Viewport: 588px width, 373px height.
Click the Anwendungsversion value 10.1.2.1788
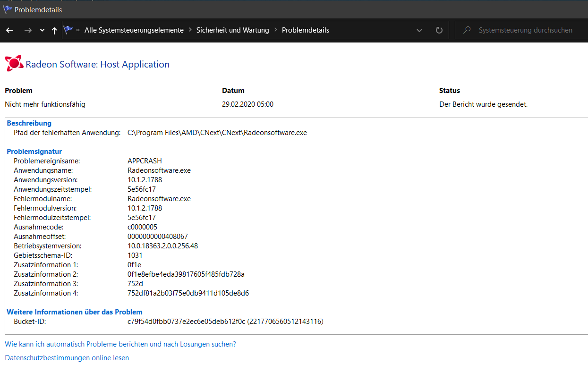coord(145,180)
